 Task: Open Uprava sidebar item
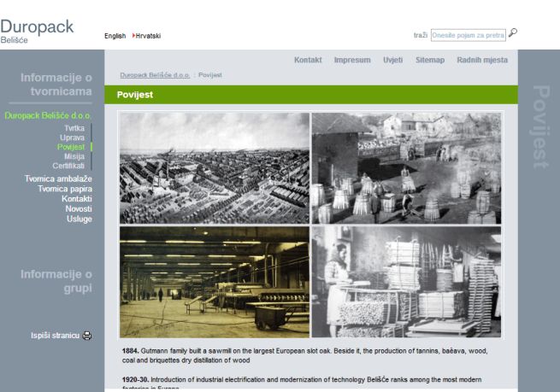(72, 137)
